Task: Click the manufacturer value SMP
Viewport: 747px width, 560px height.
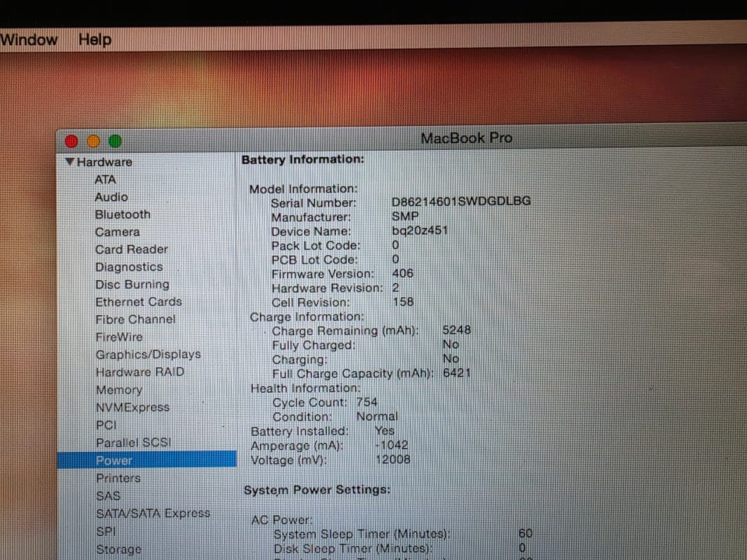Action: (405, 216)
